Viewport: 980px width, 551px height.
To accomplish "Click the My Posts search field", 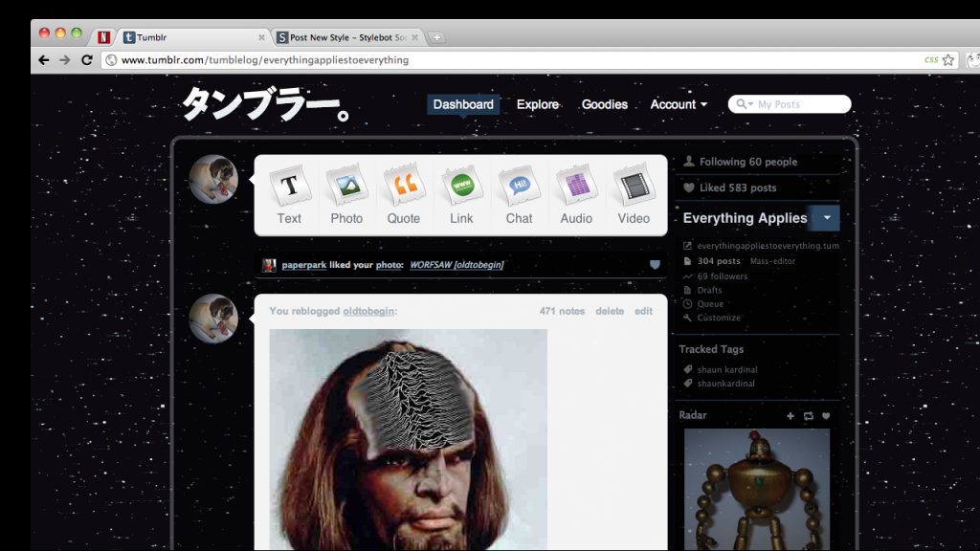I will (x=790, y=104).
